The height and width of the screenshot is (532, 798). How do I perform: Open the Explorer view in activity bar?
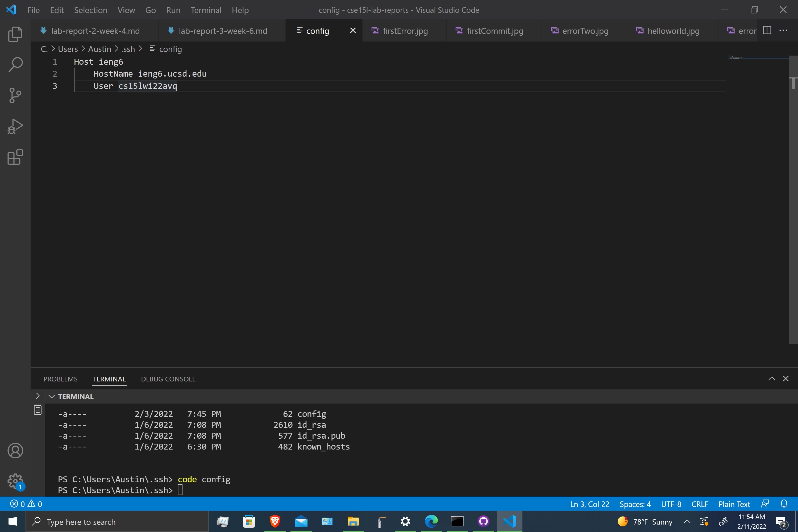(15, 34)
